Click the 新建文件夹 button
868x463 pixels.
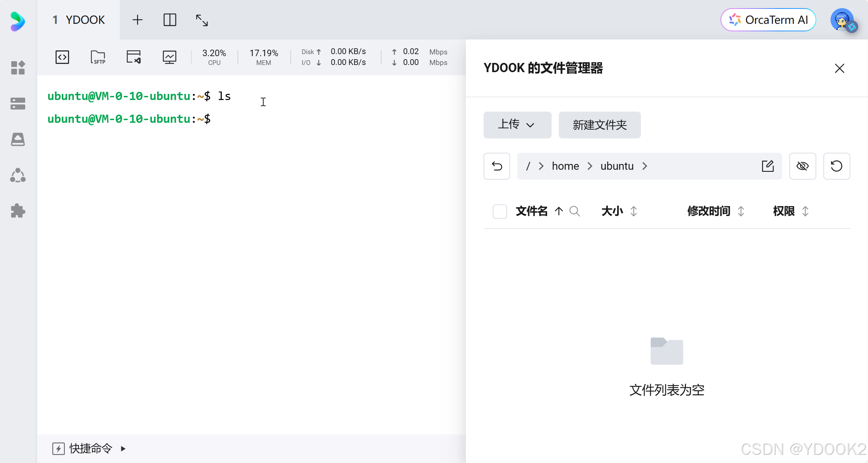click(599, 125)
